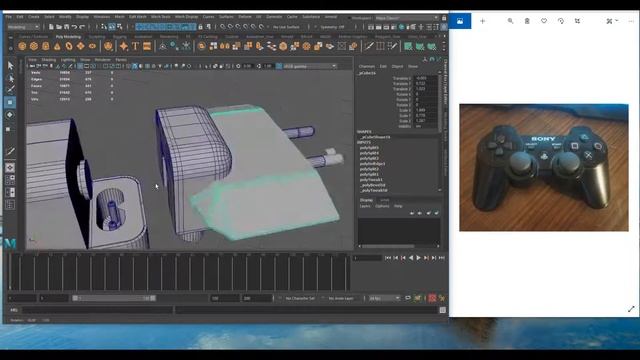The image size is (640, 360).
Task: Click the Save Scene icon in status line
Action: click(x=67, y=27)
